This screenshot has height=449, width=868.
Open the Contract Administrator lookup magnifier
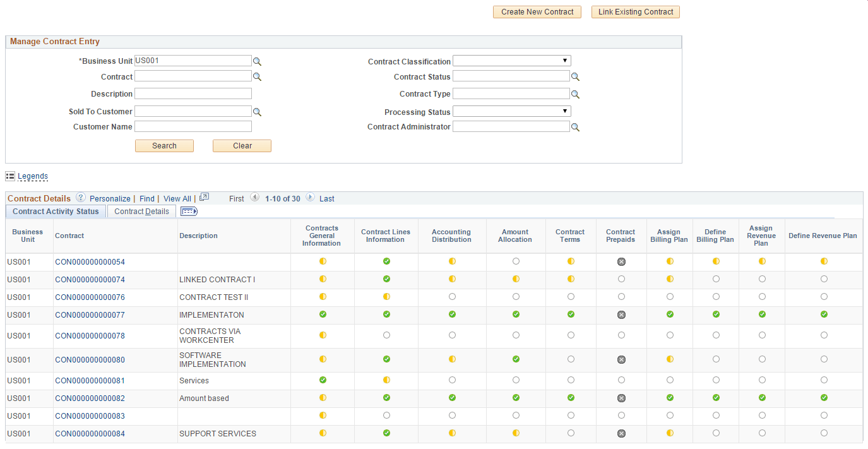(575, 126)
